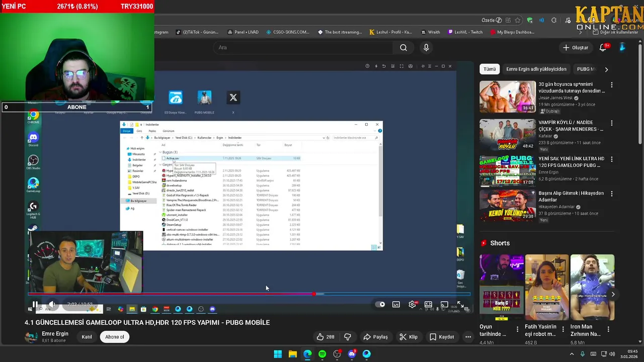644x362 pixels.
Task: Open the 30 gün boyunca video thumbnail
Action: pyautogui.click(x=507, y=97)
